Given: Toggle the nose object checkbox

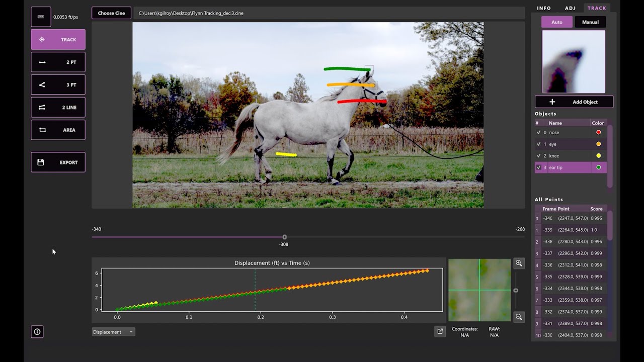Looking at the screenshot, I should click(538, 132).
